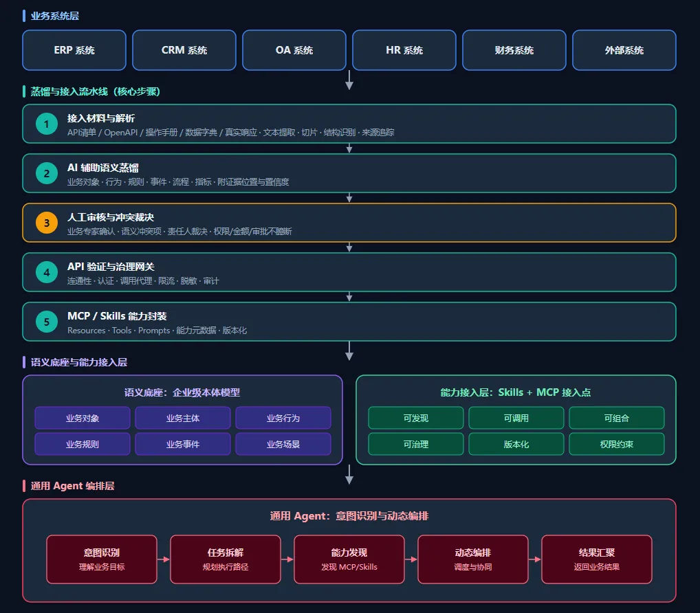Select the 语义底座与能力接入层 section heading
The width and height of the screenshot is (700, 613).
pyautogui.click(x=79, y=362)
